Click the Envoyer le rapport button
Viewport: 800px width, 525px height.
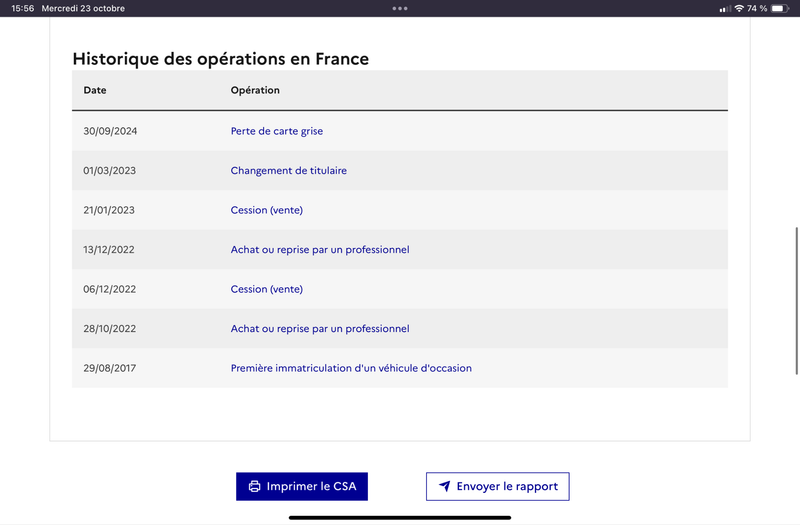[497, 486]
